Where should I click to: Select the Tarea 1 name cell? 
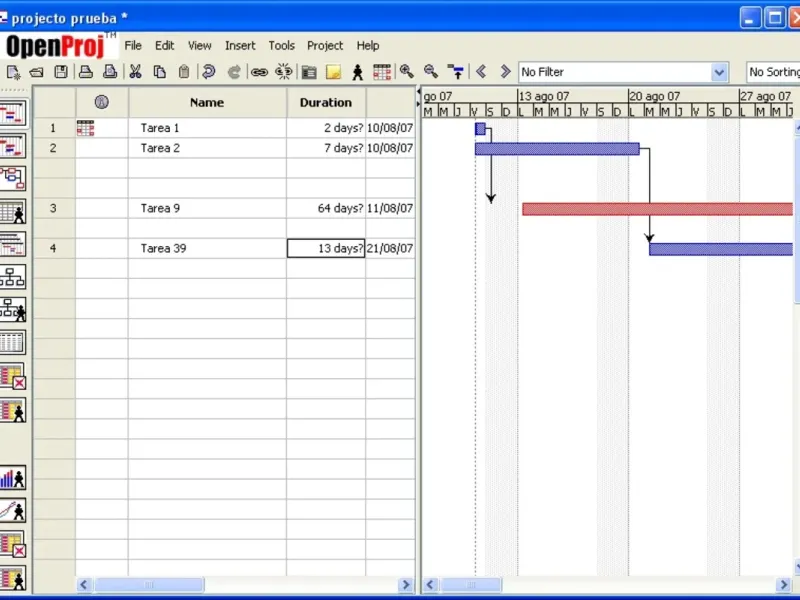(207, 128)
